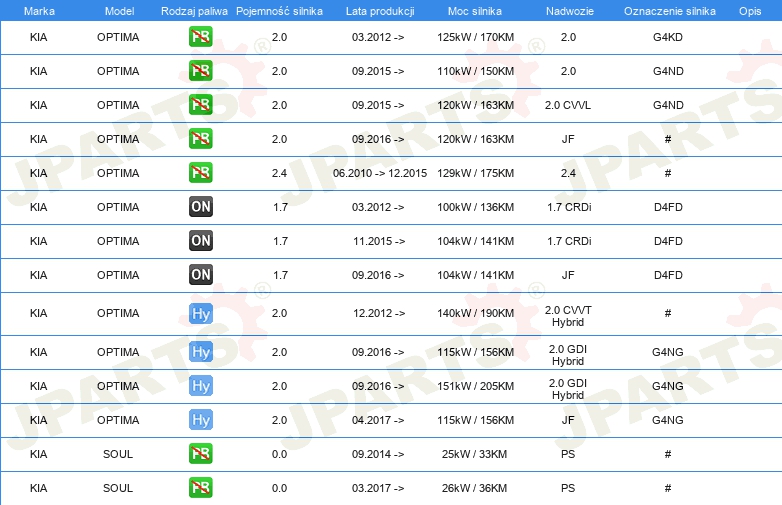Image resolution: width=782 pixels, height=505 pixels.
Task: Click the G4ND code in the 110kW row
Action: [668, 71]
